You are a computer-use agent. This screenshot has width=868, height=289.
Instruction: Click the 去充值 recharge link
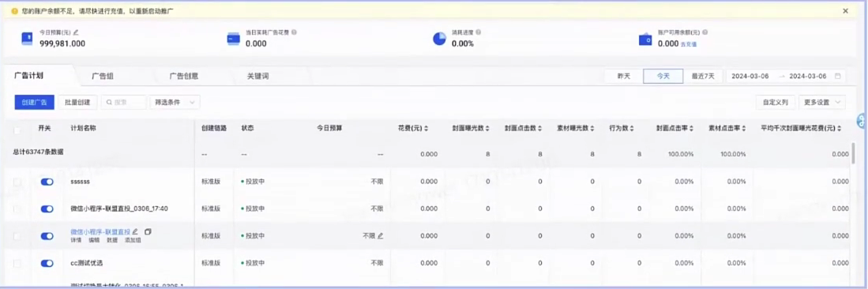point(689,43)
